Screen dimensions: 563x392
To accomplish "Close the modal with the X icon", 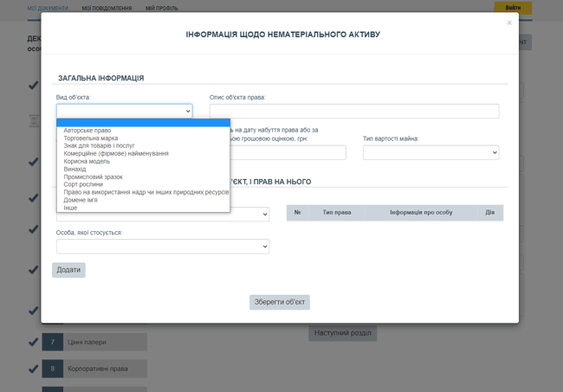I will [x=509, y=23].
